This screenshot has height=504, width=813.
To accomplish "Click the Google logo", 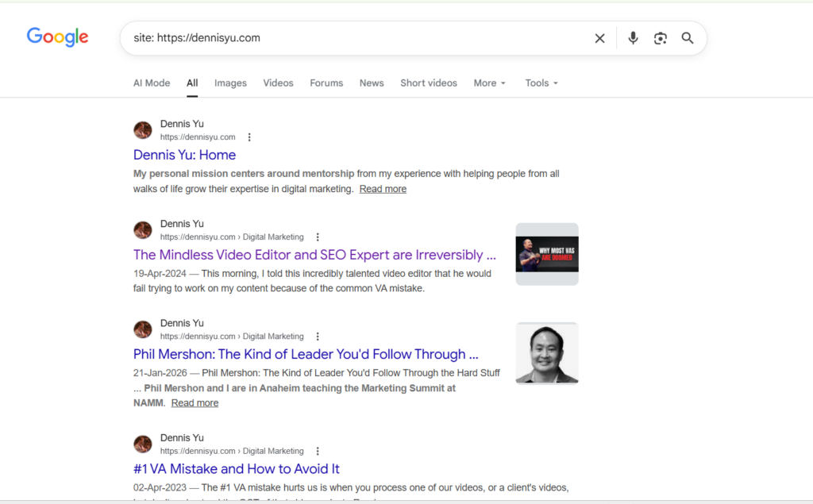I will coord(57,37).
